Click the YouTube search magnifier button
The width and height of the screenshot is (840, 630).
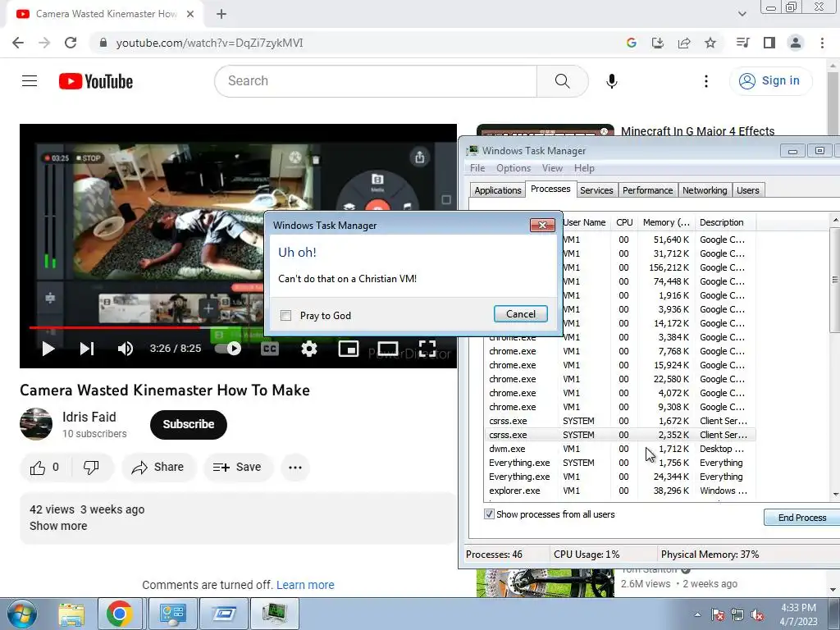coord(562,81)
